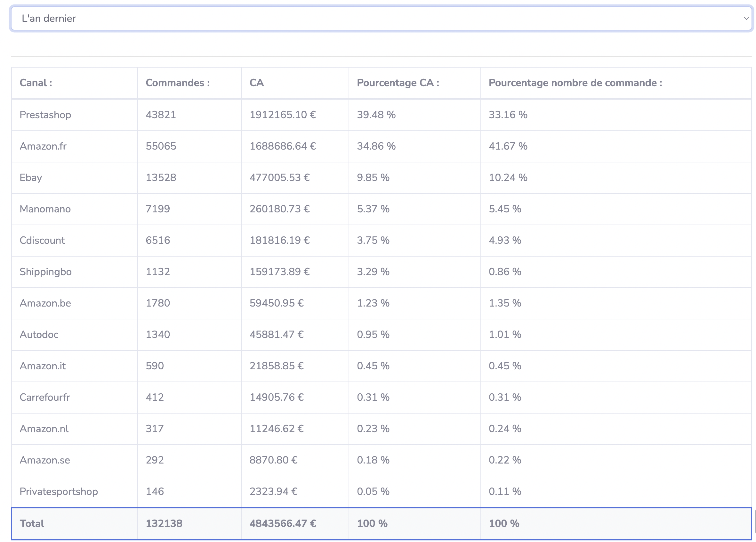The image size is (756, 542).
Task: Click the dropdown chevron arrow
Action: (x=746, y=18)
